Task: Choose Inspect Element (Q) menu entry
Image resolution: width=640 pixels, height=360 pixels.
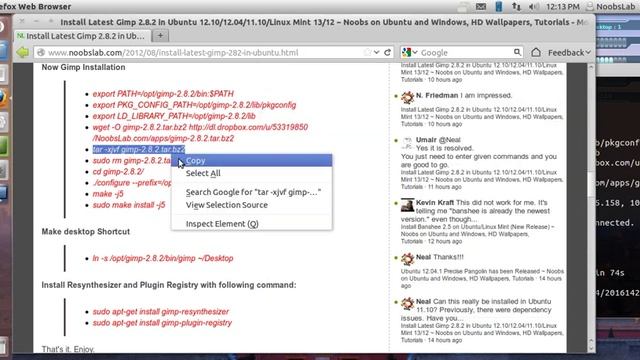Action: 251,224
